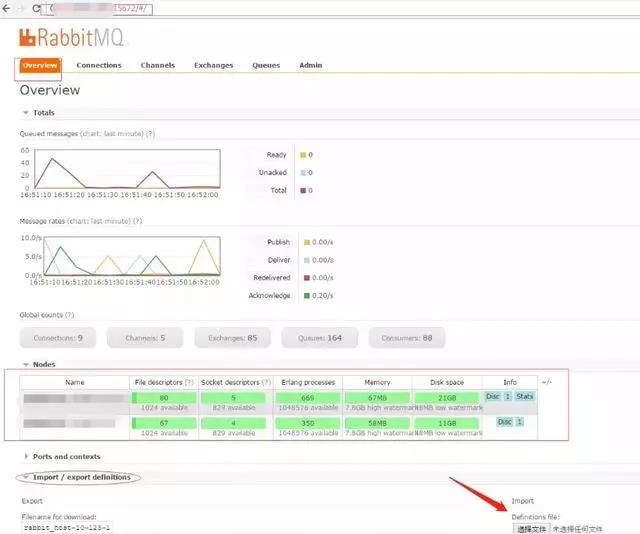Toggle node table columns with +/-
Image resolution: width=640 pixels, height=534 pixels.
tap(547, 382)
